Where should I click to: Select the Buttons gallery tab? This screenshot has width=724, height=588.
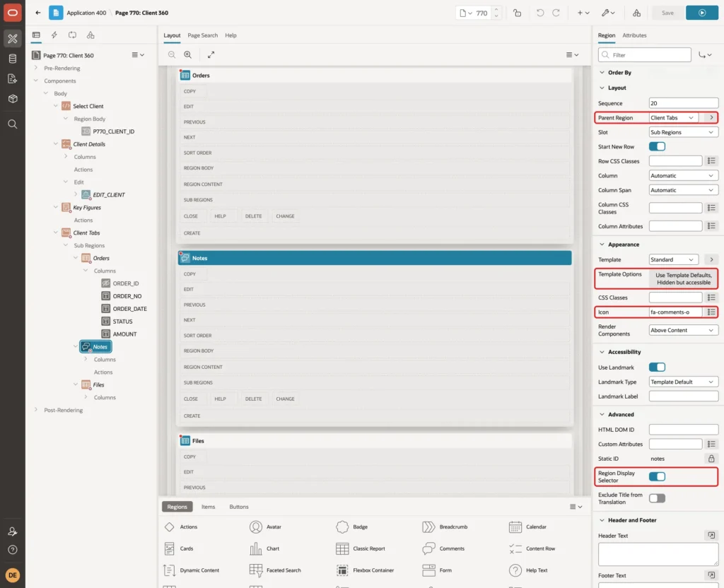[x=239, y=507]
